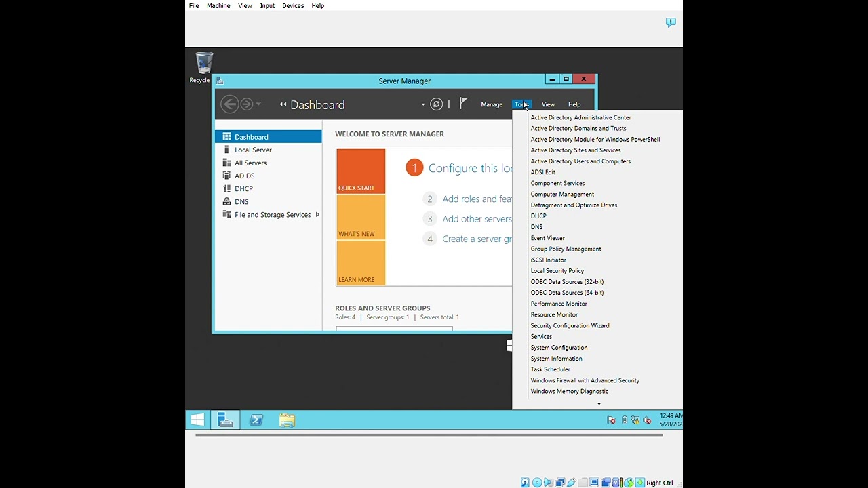Viewport: 868px width, 488px height.
Task: Click the Add roles and features link
Action: 477,199
